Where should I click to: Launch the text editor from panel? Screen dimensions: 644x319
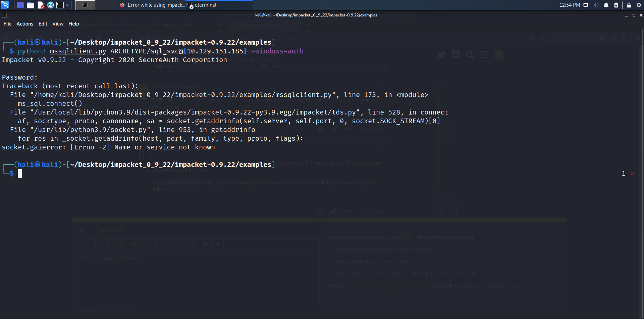[x=41, y=5]
